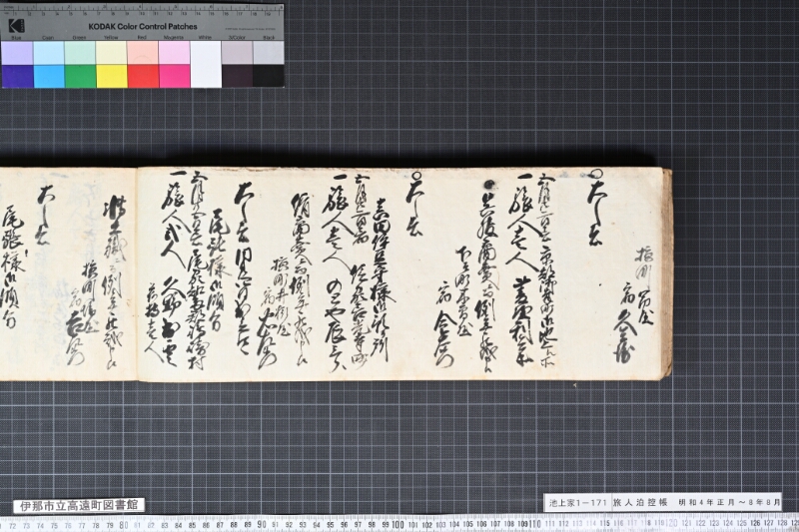Click the stacked page edges of the manuscript
Viewport: 799px width, 532px height.
click(667, 273)
